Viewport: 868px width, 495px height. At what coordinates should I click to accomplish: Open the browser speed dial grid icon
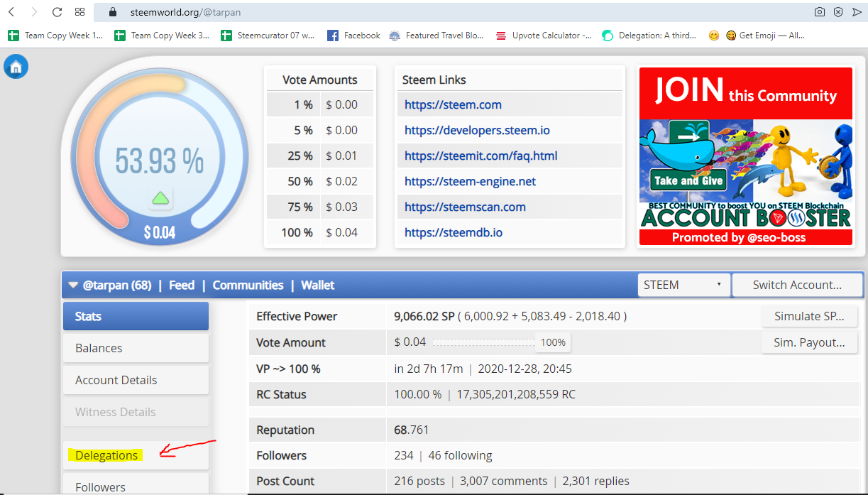click(79, 12)
